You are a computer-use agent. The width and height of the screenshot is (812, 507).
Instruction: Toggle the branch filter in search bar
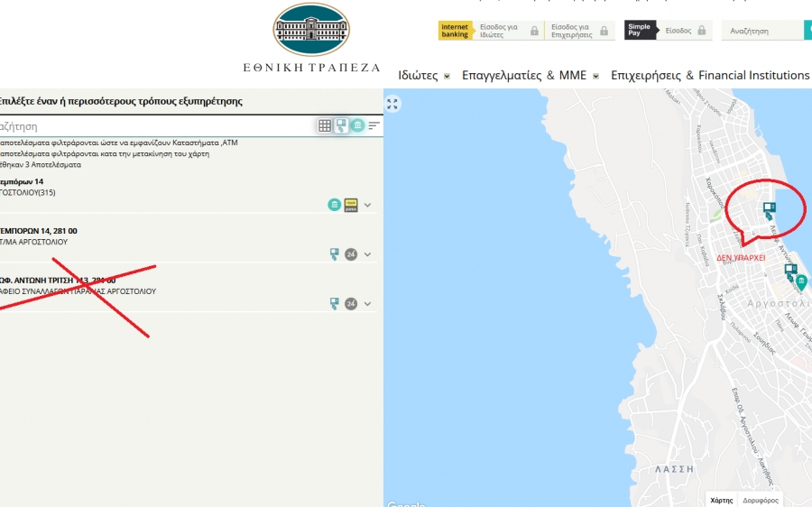357,125
